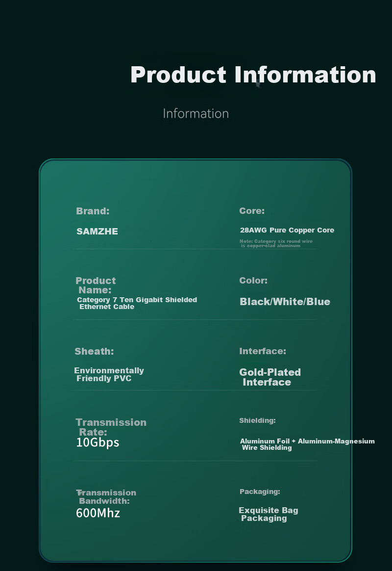Click the Product Information heading

[253, 75]
